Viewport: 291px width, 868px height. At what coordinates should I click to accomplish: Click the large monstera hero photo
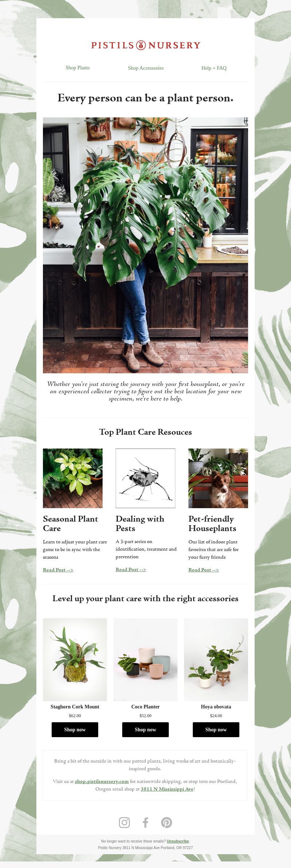tap(145, 245)
